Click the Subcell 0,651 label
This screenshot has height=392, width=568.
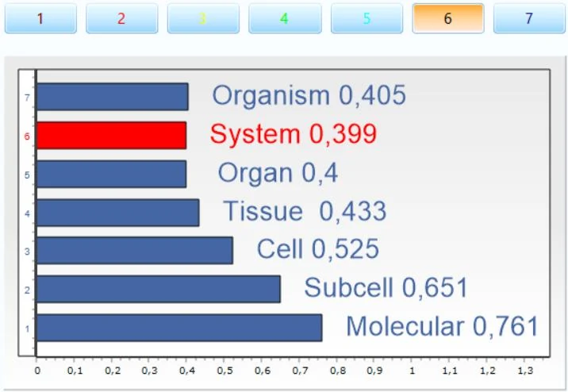pos(386,288)
